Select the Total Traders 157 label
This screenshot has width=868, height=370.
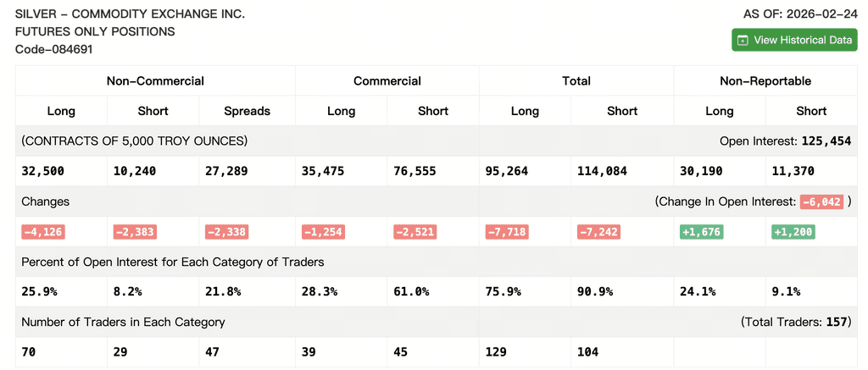795,322
